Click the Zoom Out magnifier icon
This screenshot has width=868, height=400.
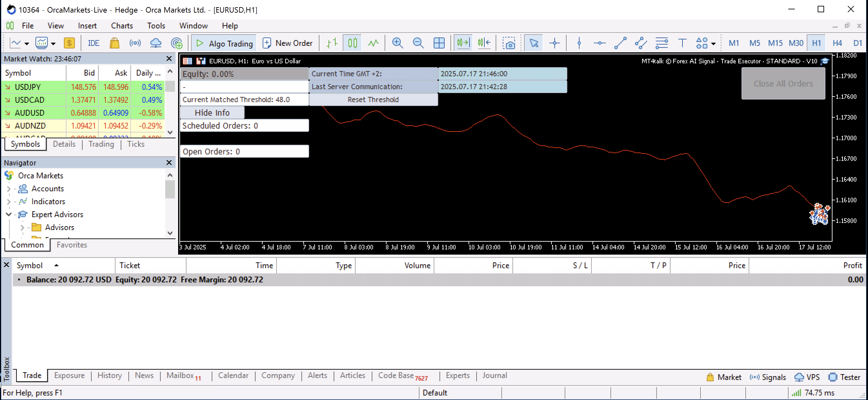[x=418, y=43]
